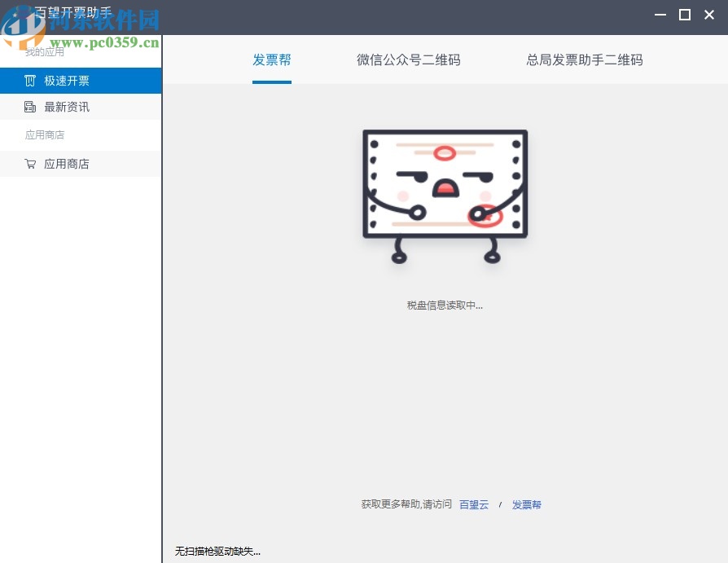This screenshot has width=728, height=563.
Task: Switch to the 微信公众号二维码 tab
Action: [x=409, y=59]
